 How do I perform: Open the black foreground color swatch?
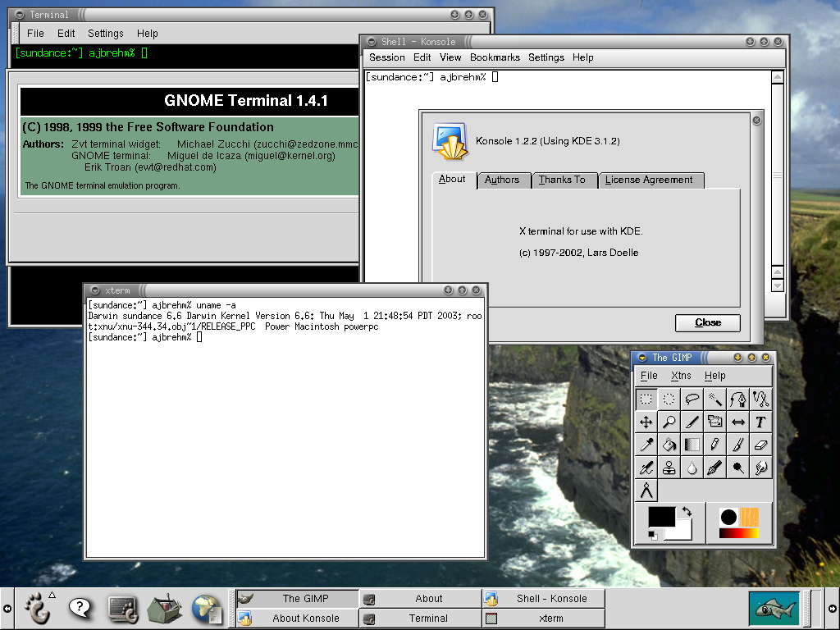pyautogui.click(x=661, y=517)
